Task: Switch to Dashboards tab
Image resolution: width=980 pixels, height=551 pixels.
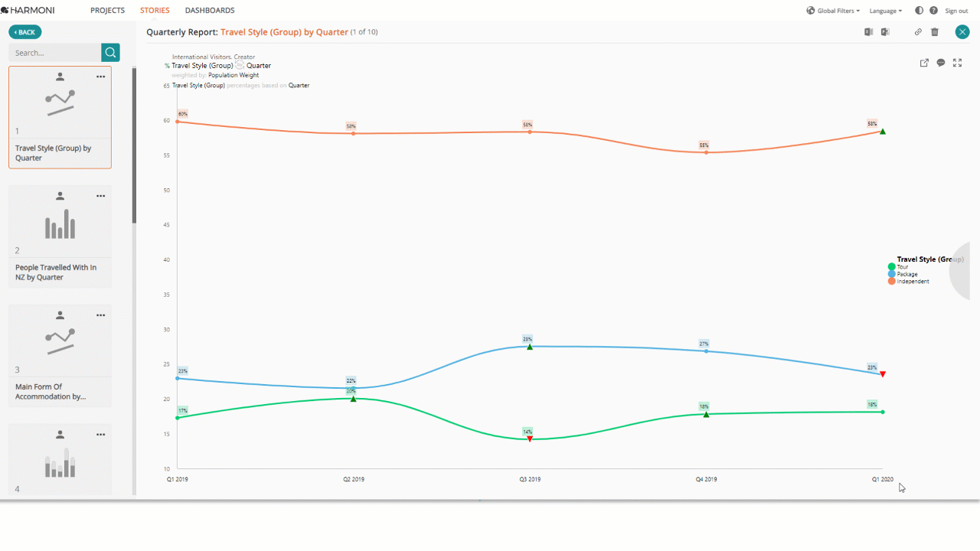Action: pyautogui.click(x=210, y=11)
